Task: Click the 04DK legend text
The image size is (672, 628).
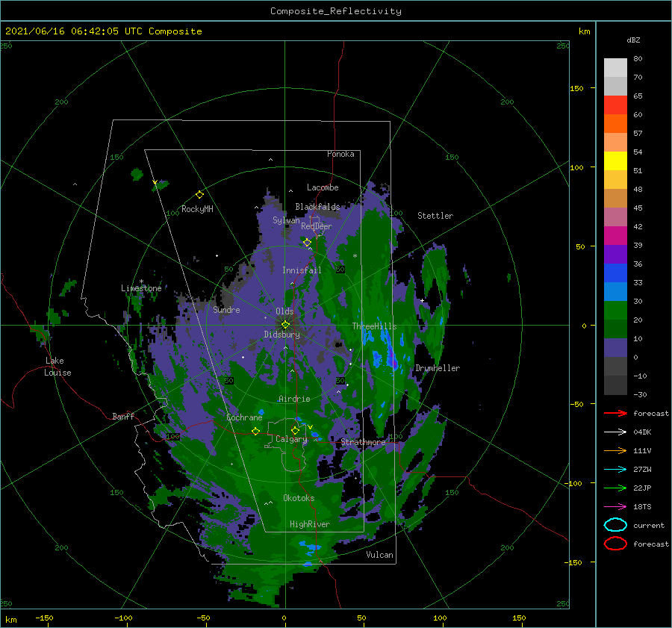Action: pos(642,432)
